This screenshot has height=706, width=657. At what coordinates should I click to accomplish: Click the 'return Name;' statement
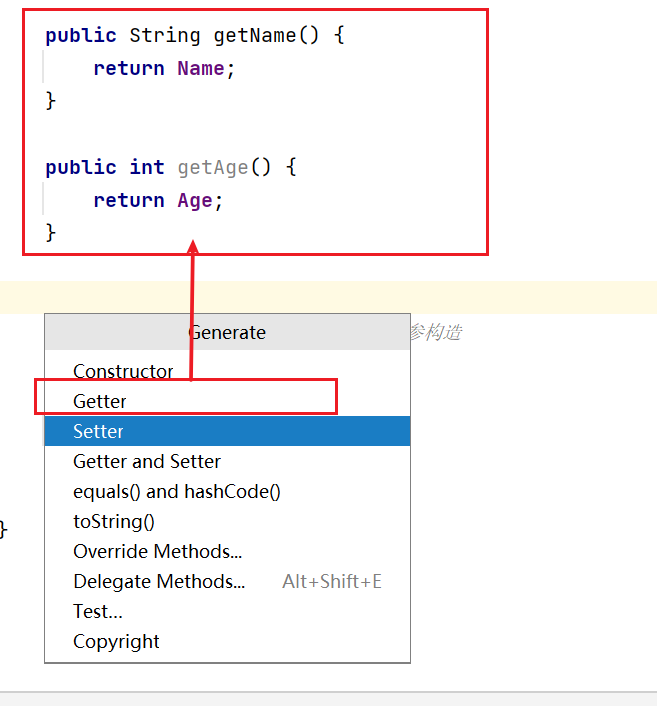click(x=164, y=68)
